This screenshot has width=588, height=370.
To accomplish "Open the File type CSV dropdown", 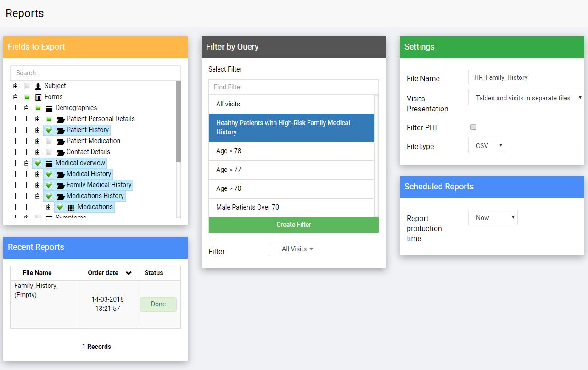I will click(487, 145).
